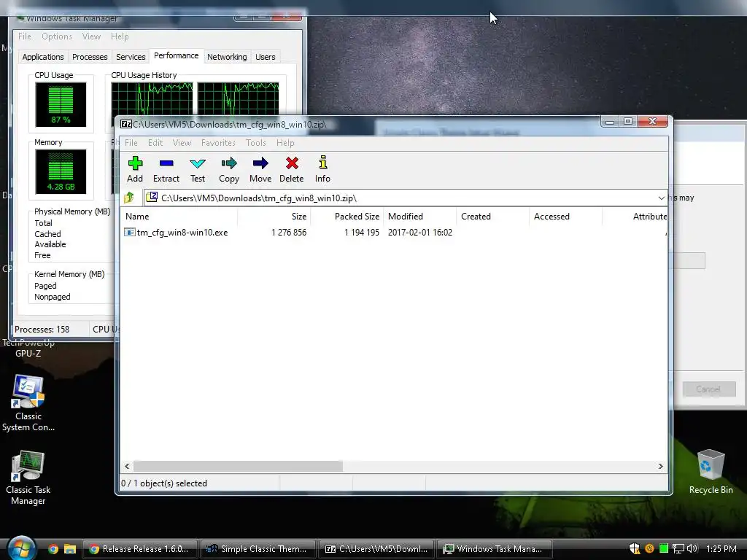Switch to 7-Zip taskbar button

[x=376, y=549]
